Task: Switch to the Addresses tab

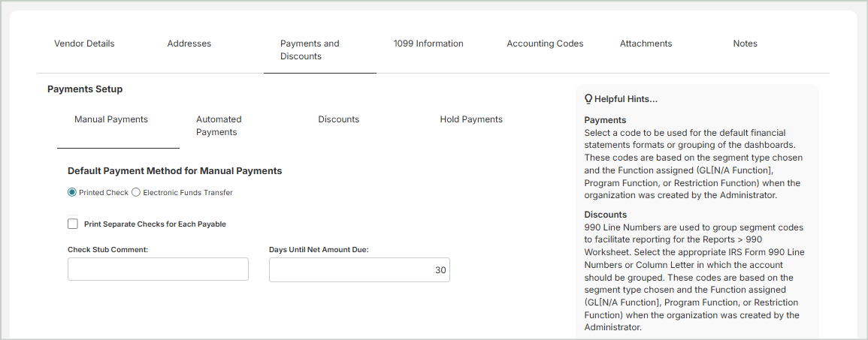Action: [x=189, y=44]
